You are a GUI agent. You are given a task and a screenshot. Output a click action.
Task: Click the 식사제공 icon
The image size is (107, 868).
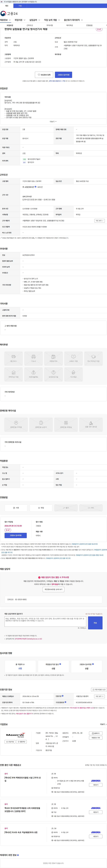coord(73,374)
